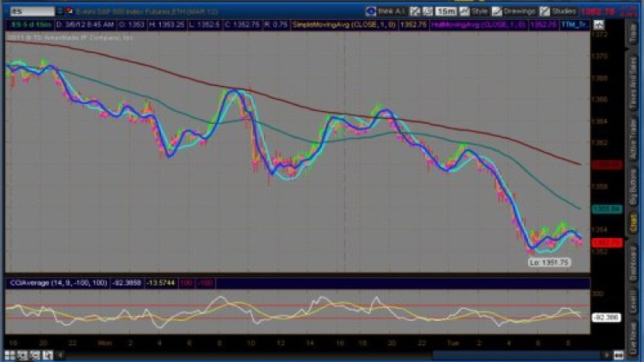Click the teal moving average price axis marker
The image size is (644, 362).
[x=607, y=209]
